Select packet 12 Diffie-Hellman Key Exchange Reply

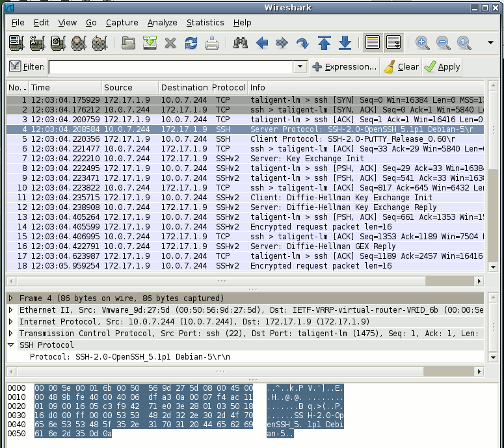tap(245, 207)
